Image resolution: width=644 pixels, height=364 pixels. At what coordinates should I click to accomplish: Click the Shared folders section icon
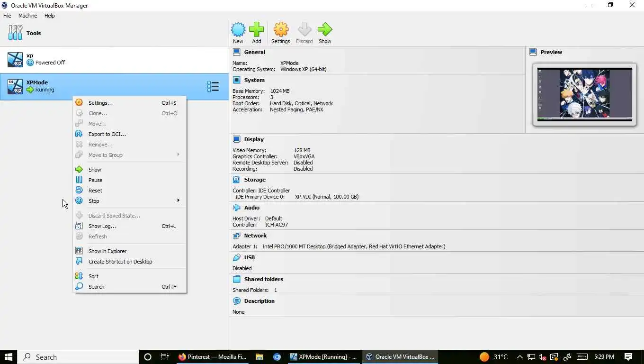pyautogui.click(x=237, y=279)
